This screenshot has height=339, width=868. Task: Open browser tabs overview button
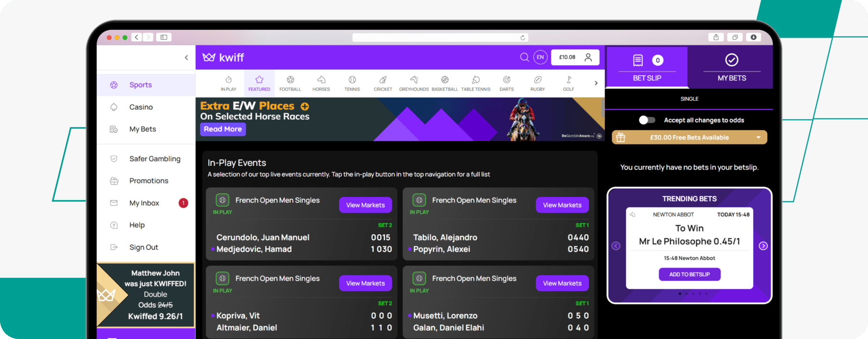coord(735,37)
